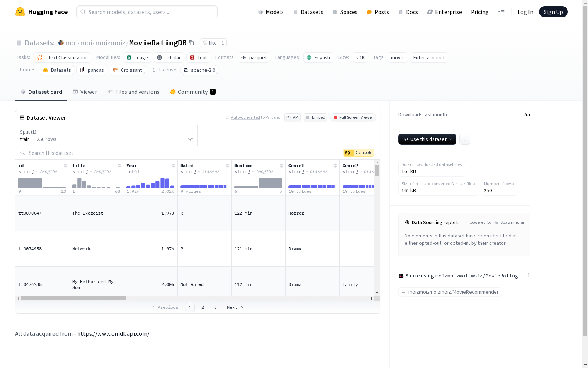The width and height of the screenshot is (588, 368).
Task: Click the Entertainment tag
Action: coord(429,57)
